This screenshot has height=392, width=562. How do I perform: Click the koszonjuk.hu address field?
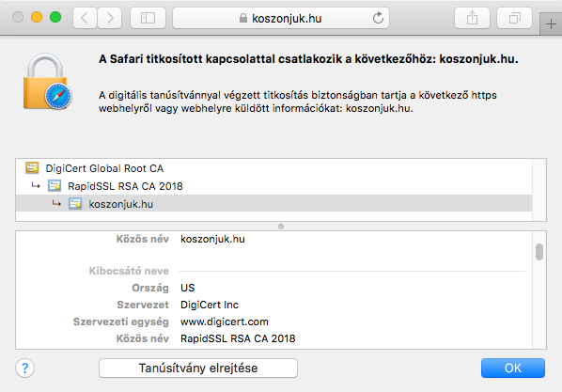pos(281,18)
